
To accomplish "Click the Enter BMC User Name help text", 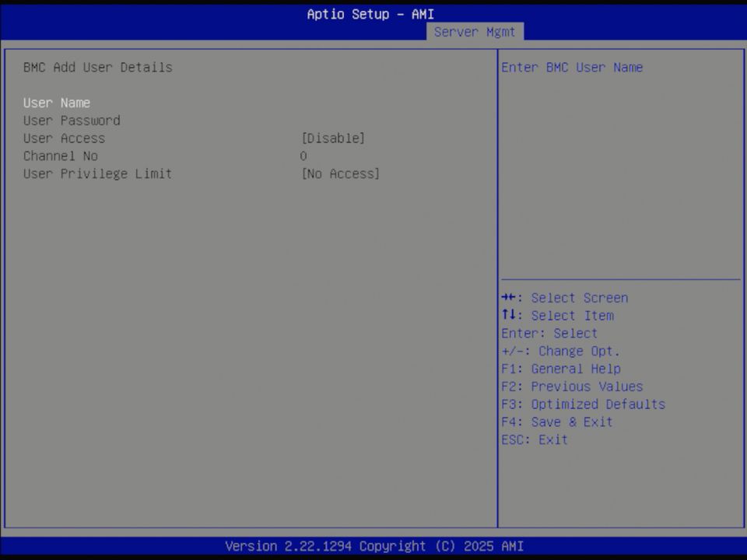I will 571,68.
